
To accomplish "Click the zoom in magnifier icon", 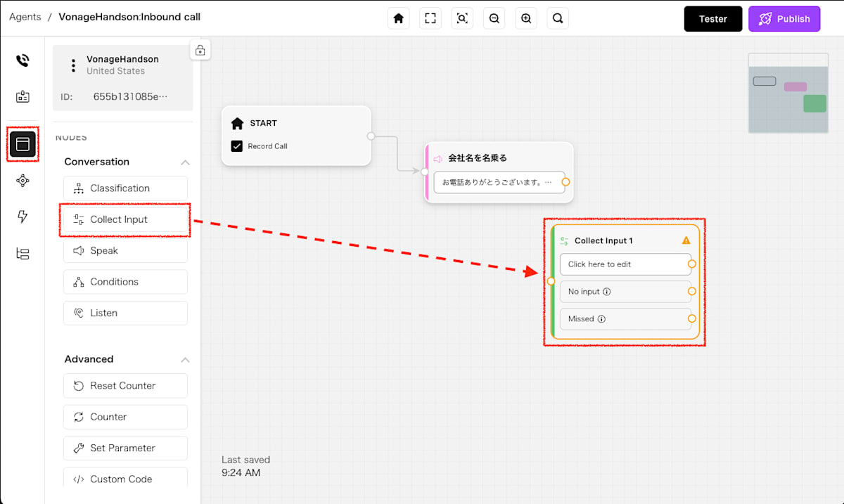I will click(526, 19).
